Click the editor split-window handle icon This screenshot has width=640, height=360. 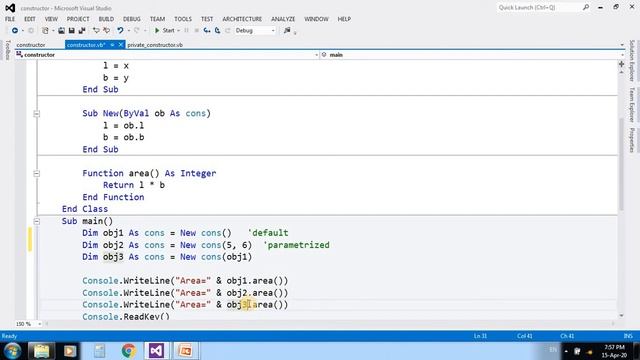621,64
